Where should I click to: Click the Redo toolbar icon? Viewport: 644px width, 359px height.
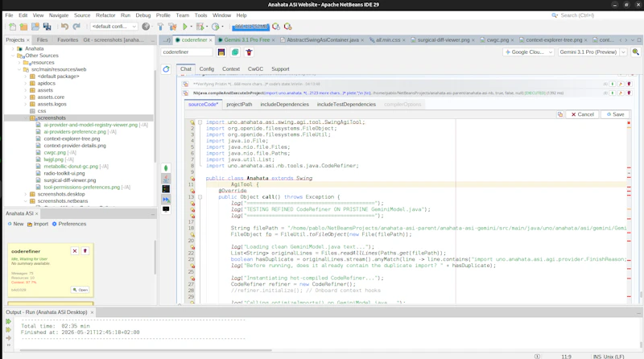coord(76,27)
